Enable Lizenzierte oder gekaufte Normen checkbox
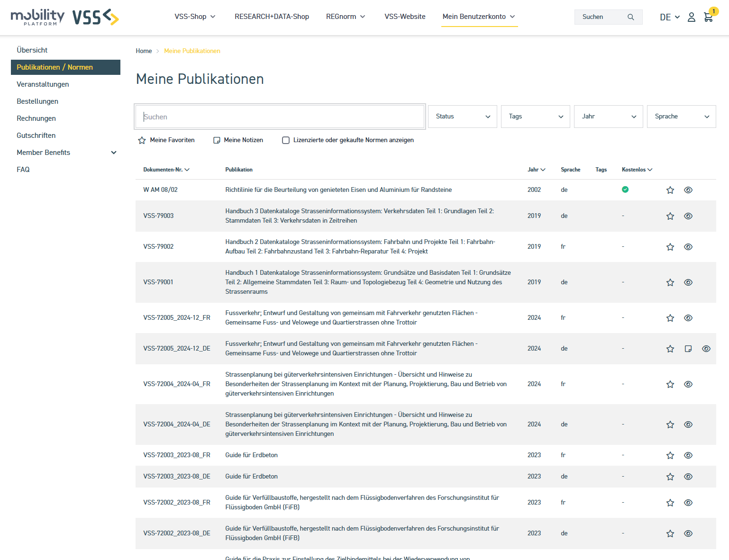Viewport: 729px width, 560px height. click(286, 140)
